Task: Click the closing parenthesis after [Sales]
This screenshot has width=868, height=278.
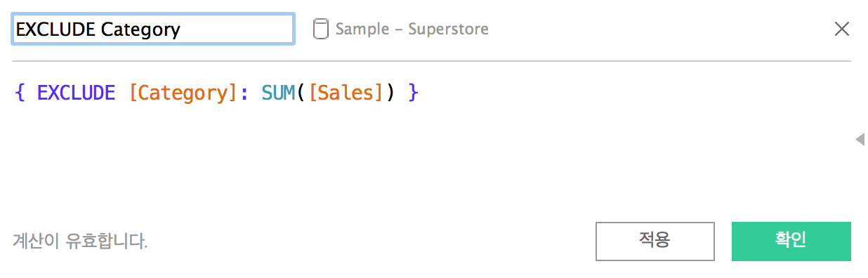Action: point(390,93)
